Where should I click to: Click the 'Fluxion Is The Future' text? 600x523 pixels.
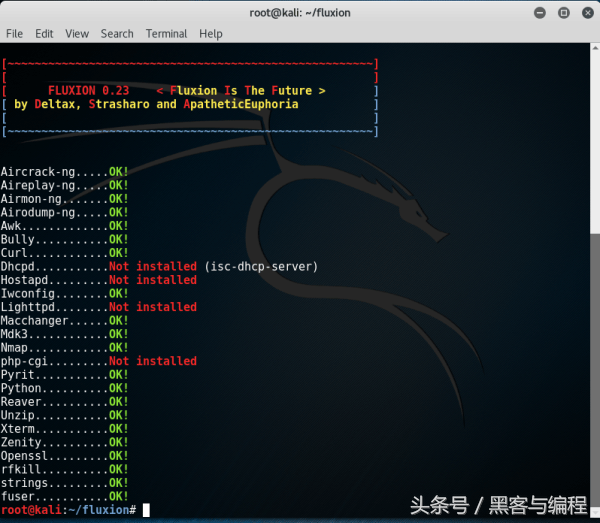tap(241, 91)
